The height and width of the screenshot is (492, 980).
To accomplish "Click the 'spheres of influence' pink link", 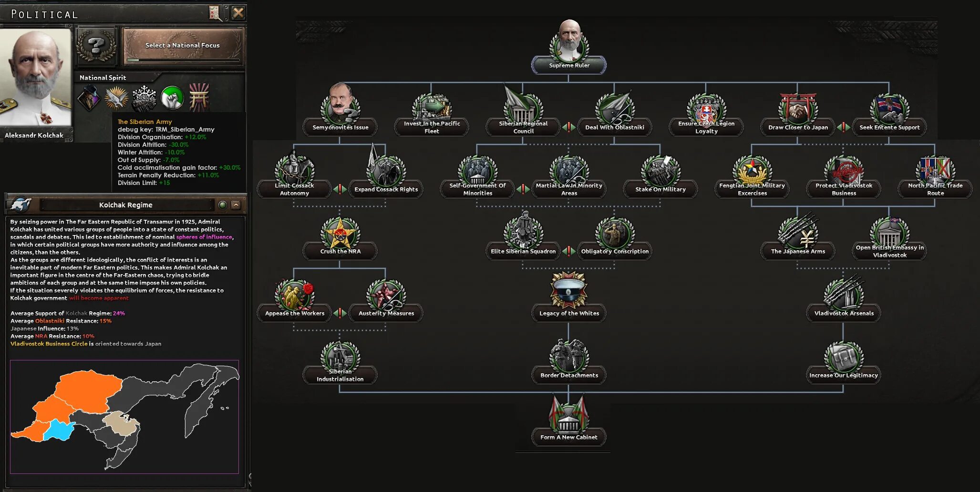I will coord(204,237).
